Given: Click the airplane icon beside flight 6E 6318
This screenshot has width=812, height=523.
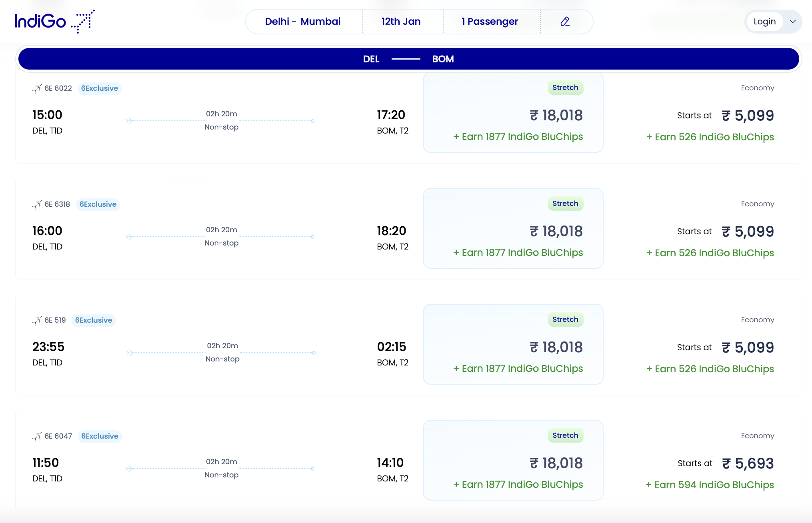Looking at the screenshot, I should (x=37, y=204).
